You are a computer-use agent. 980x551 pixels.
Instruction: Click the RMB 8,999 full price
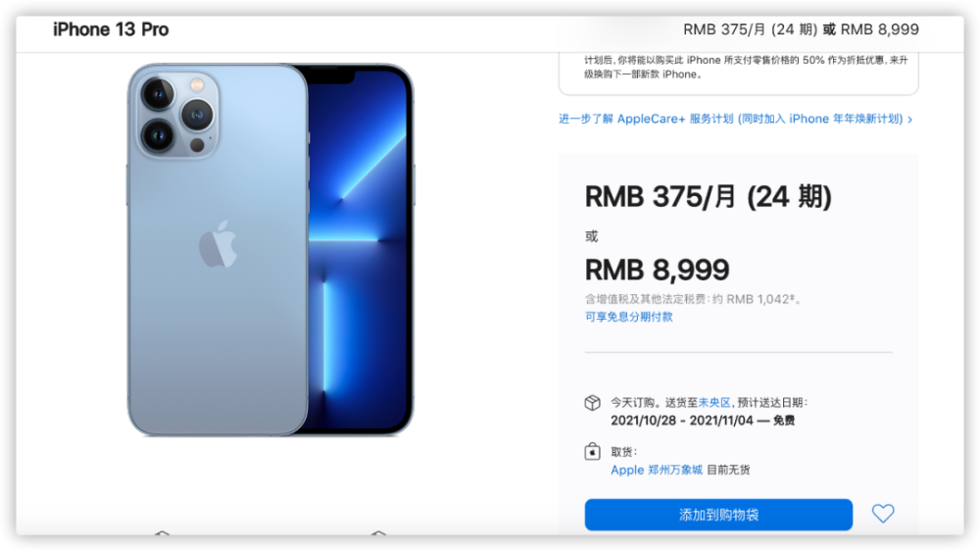pos(657,271)
